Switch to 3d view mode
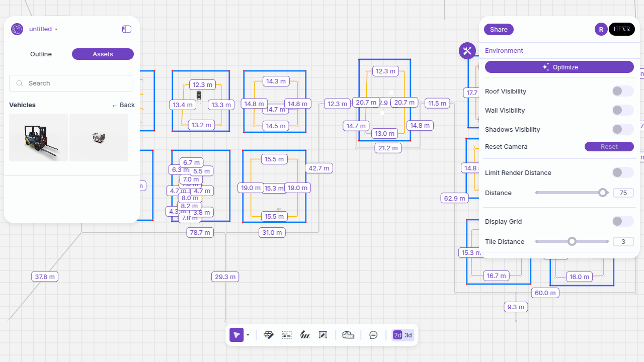644x362 pixels. (x=409, y=335)
